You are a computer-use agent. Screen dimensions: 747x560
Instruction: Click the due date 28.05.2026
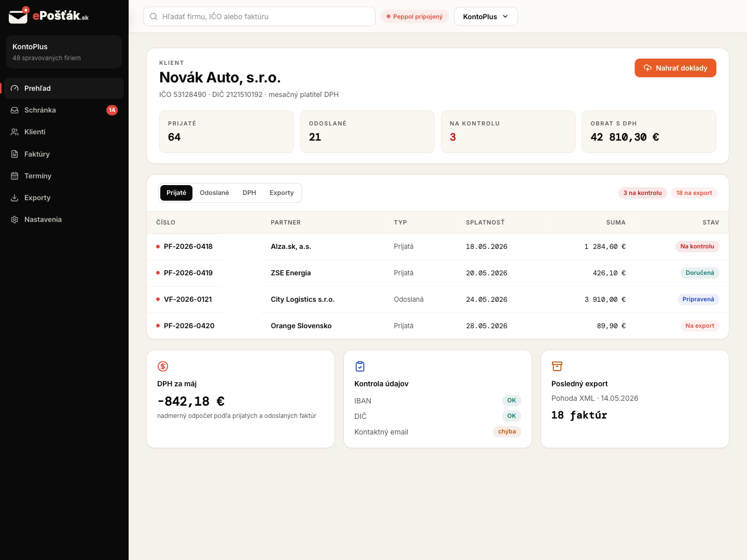pos(487,326)
